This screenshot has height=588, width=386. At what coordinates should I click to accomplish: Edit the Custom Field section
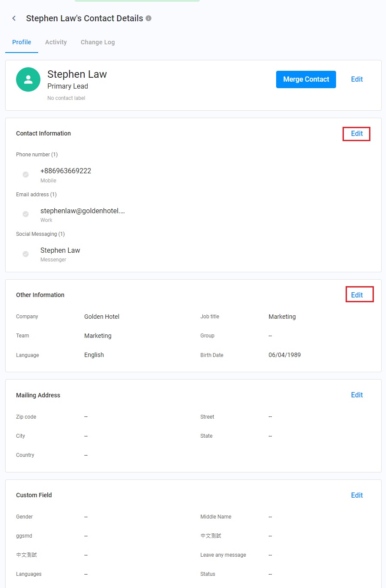tap(357, 495)
